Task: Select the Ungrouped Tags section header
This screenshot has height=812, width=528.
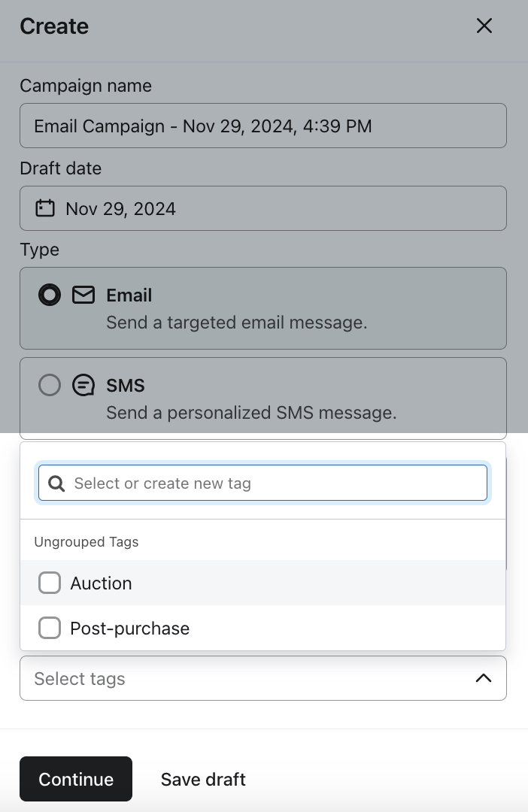Action: [86, 541]
